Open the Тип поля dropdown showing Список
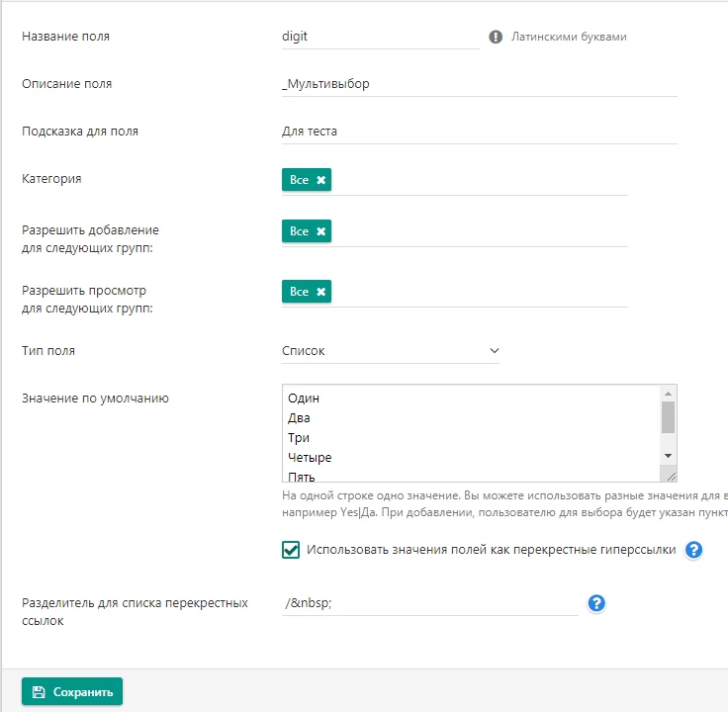Image resolution: width=728 pixels, height=712 pixels. coord(391,350)
